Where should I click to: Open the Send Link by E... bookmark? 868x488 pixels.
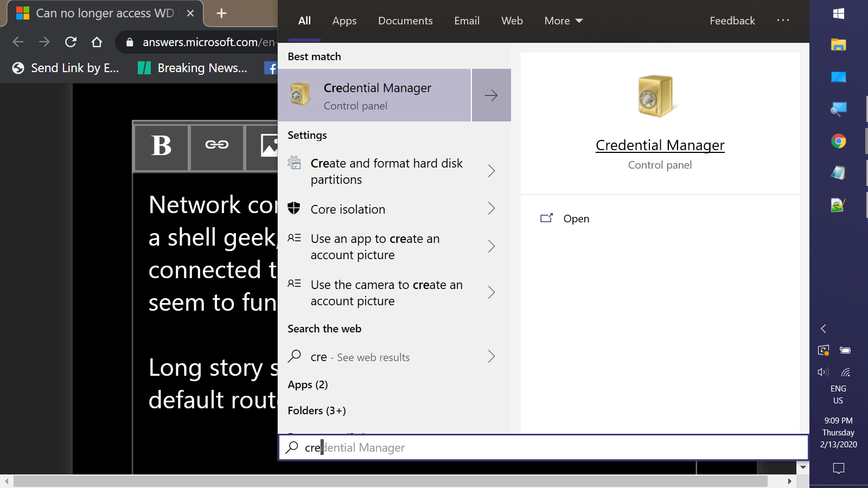[x=66, y=68]
